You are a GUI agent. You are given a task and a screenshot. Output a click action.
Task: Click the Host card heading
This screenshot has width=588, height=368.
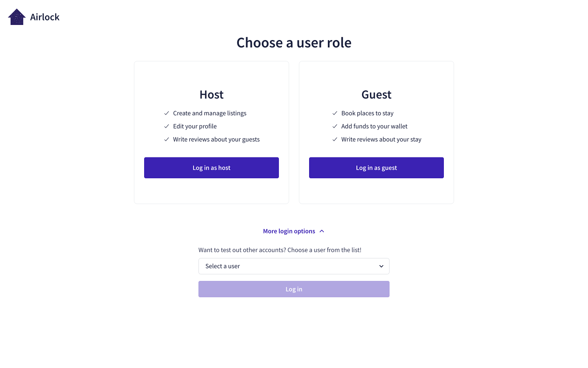coord(212,94)
